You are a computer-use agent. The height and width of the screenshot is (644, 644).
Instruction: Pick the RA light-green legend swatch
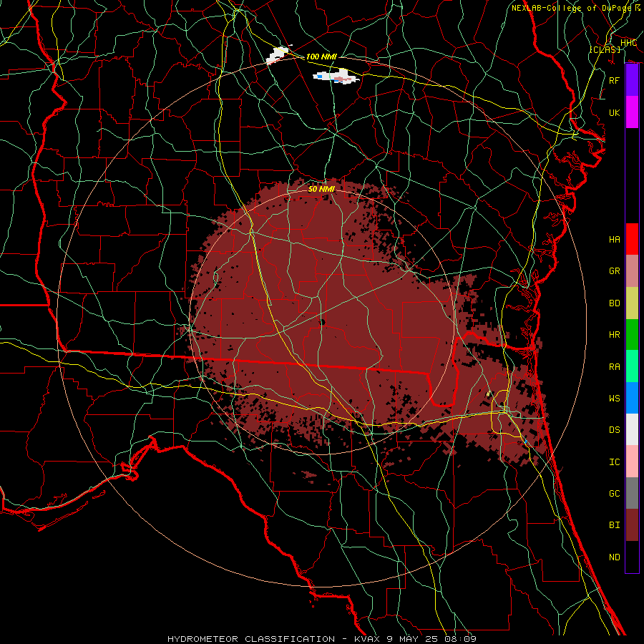tap(632, 366)
